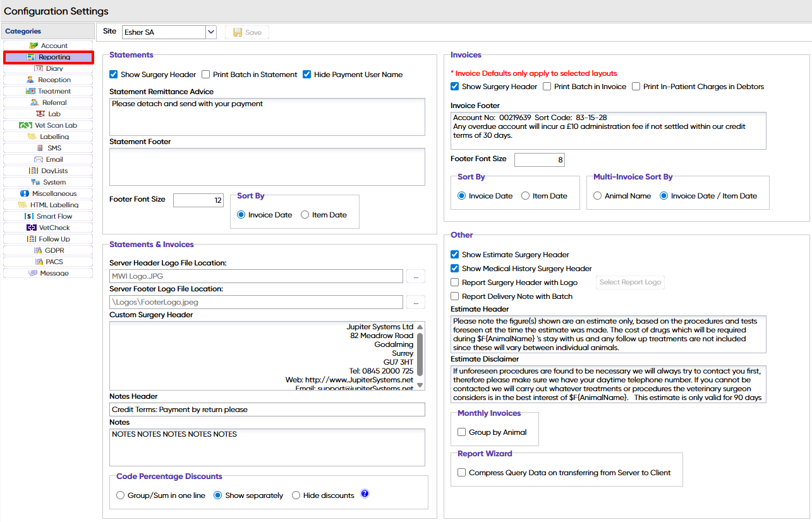This screenshot has width=812, height=522.
Task: Click the VetCheck category icon
Action: [31, 228]
